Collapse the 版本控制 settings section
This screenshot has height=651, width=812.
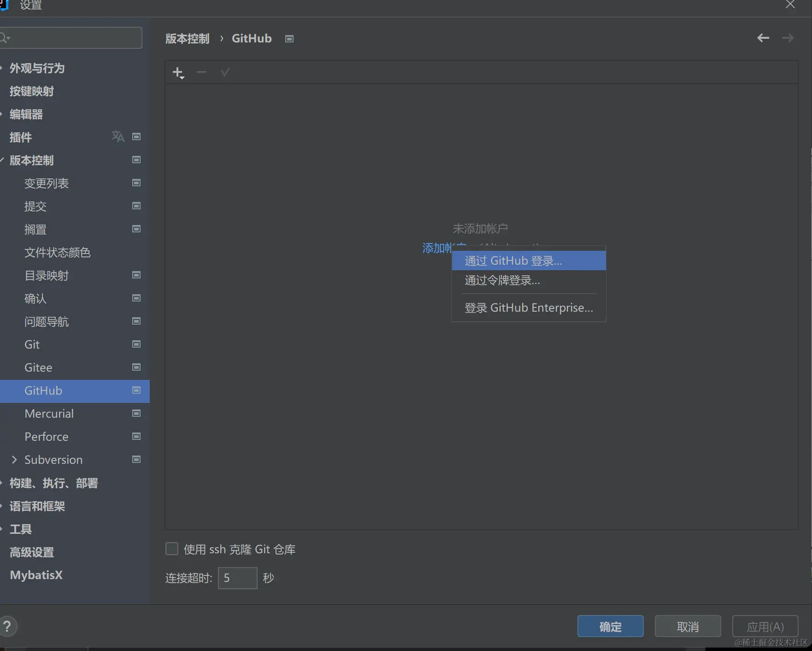(1, 160)
